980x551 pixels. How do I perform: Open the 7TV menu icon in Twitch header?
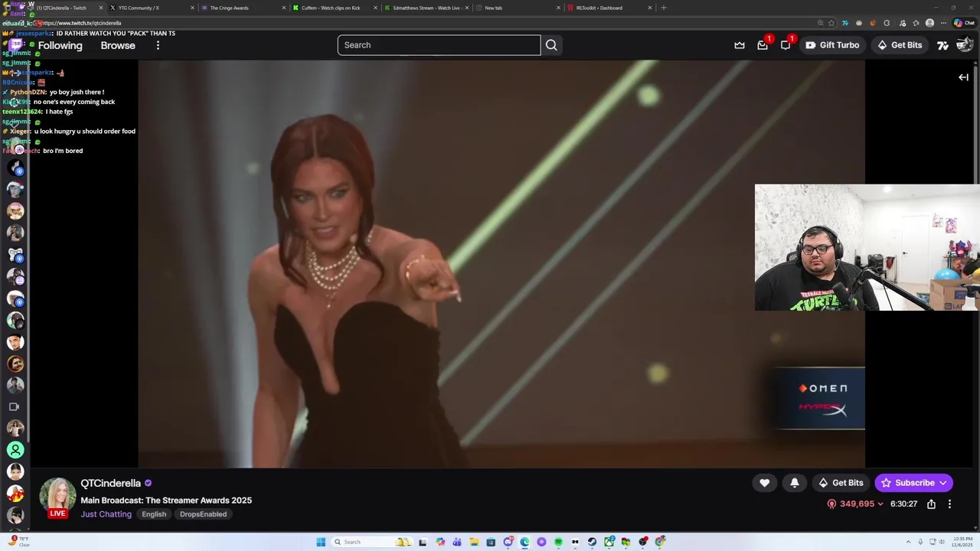[x=943, y=45]
